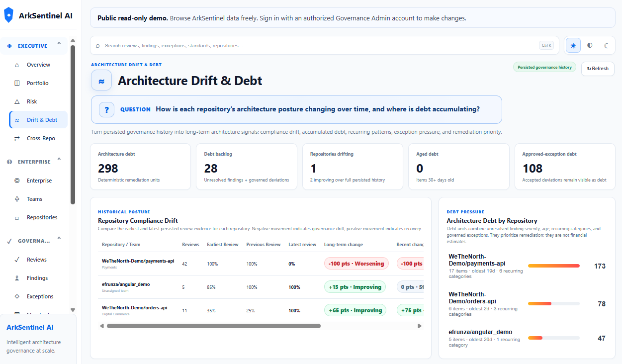This screenshot has width=622, height=364.
Task: Click WeTheNorth-Demo/orders-api in drift table
Action: pyautogui.click(x=134, y=307)
